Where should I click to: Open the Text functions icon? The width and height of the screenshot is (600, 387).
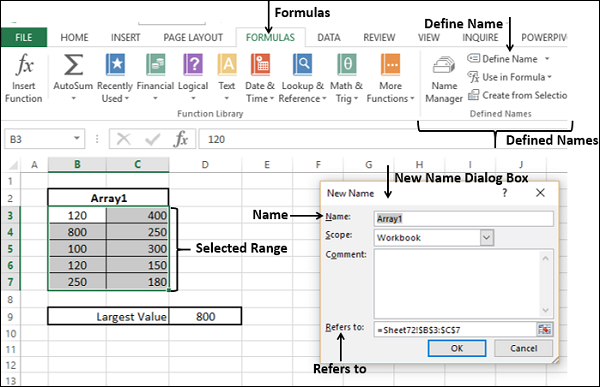227,64
